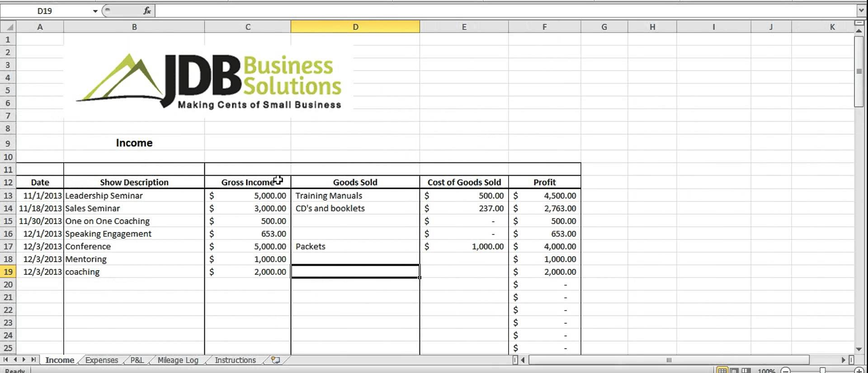Select the 'Speaking Engagement' cell

coord(134,234)
